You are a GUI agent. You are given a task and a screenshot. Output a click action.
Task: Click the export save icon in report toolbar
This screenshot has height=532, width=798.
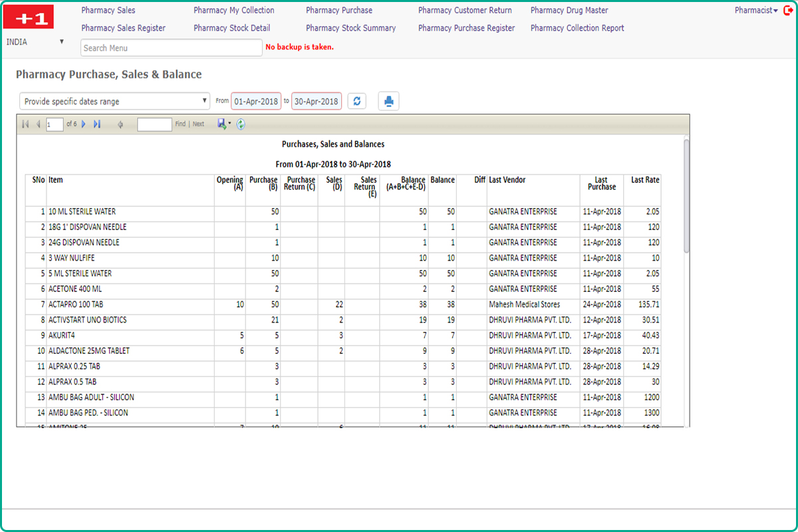222,124
